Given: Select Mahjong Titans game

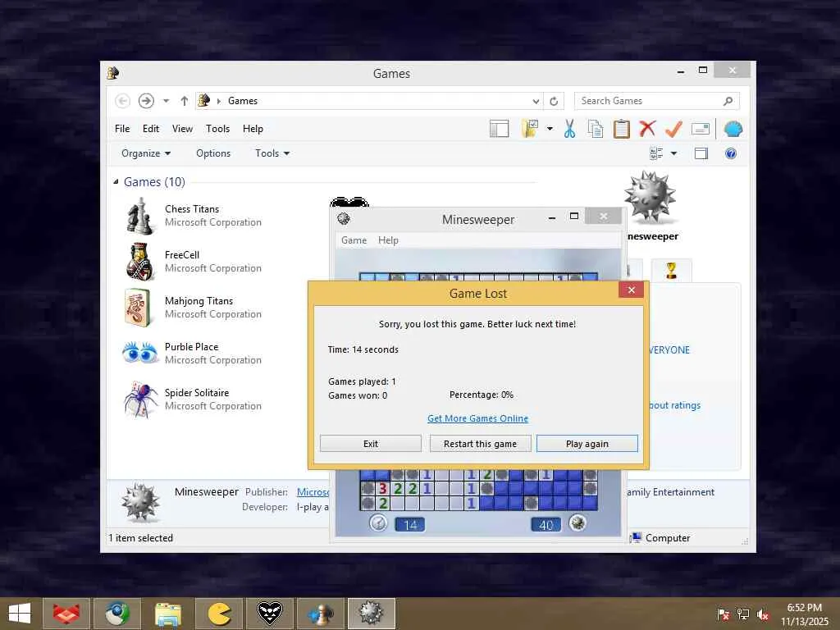Looking at the screenshot, I should coord(193,308).
